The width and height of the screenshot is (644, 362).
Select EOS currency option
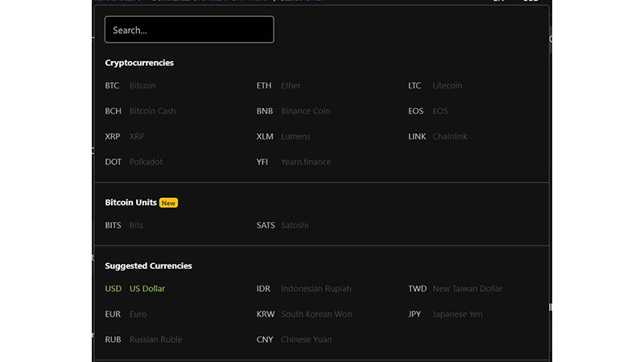coord(428,111)
